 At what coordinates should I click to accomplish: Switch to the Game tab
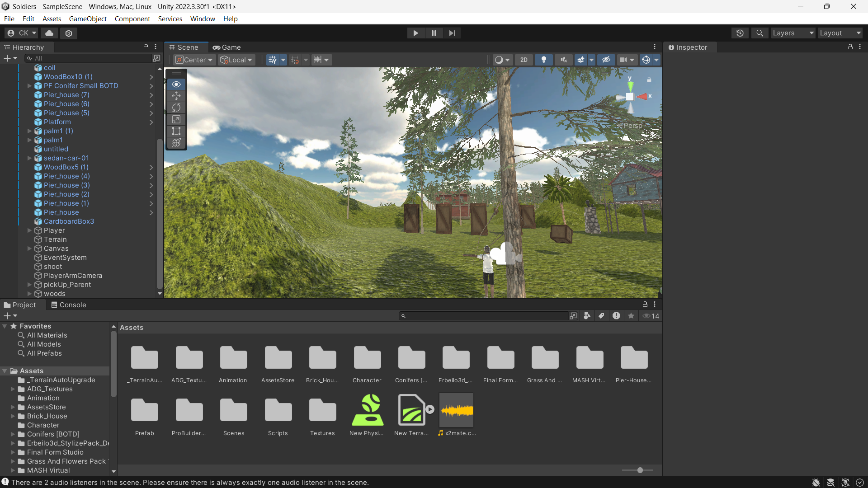pyautogui.click(x=227, y=47)
